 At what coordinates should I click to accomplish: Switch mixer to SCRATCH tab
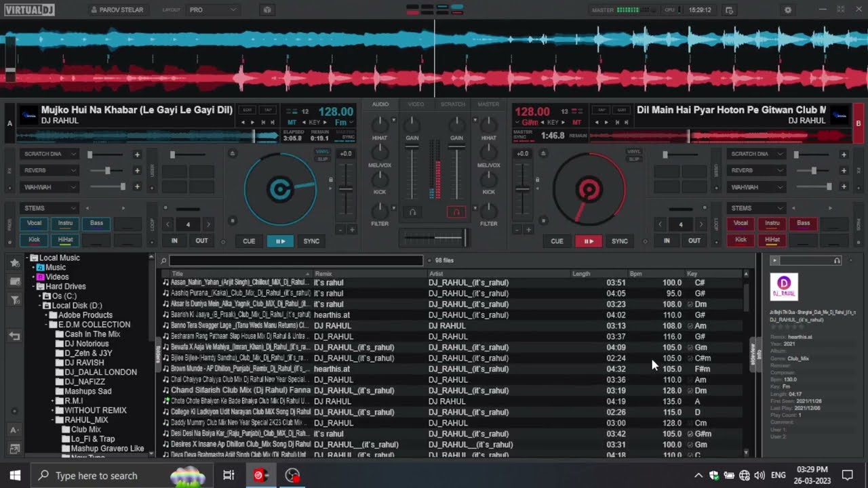pyautogui.click(x=452, y=104)
